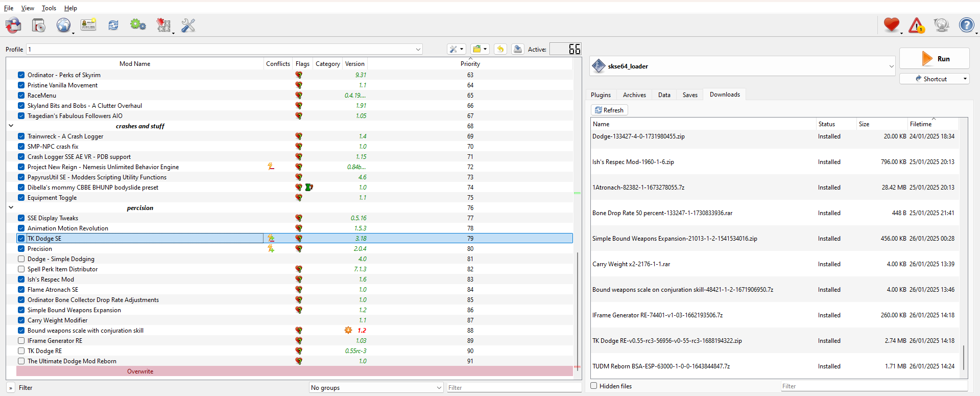The width and height of the screenshot is (980, 396).
Task: Open the Tools menu
Action: [49, 8]
